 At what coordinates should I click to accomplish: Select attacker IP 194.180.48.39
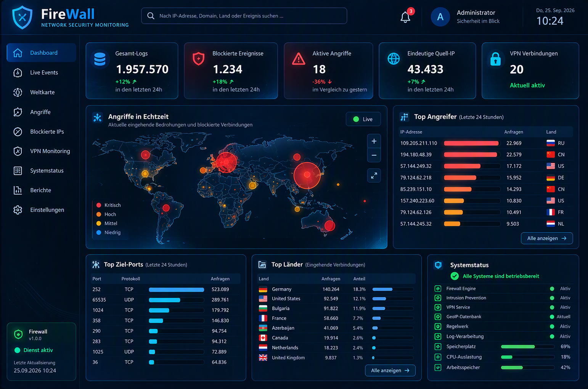[416, 154]
